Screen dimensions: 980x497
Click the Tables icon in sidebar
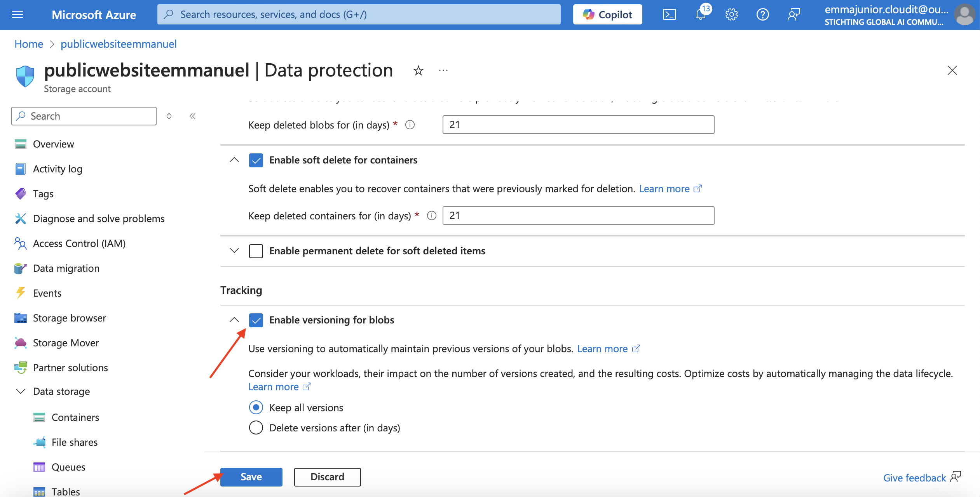tap(39, 492)
